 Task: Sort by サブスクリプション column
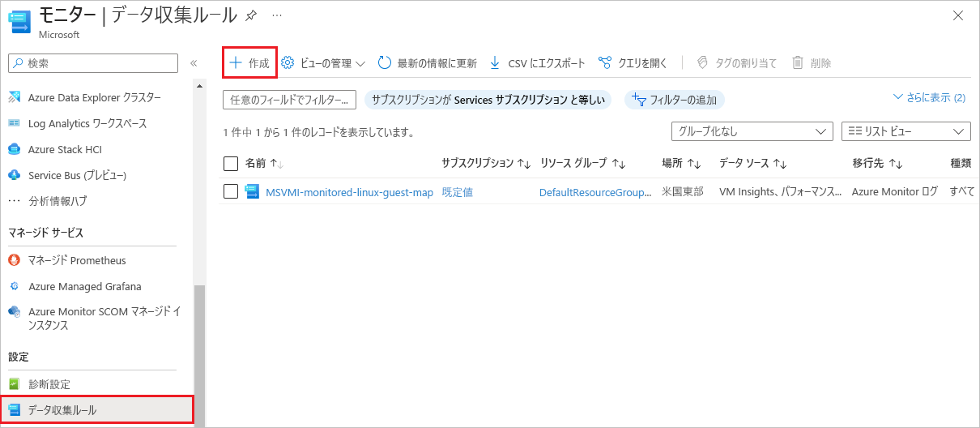[486, 164]
